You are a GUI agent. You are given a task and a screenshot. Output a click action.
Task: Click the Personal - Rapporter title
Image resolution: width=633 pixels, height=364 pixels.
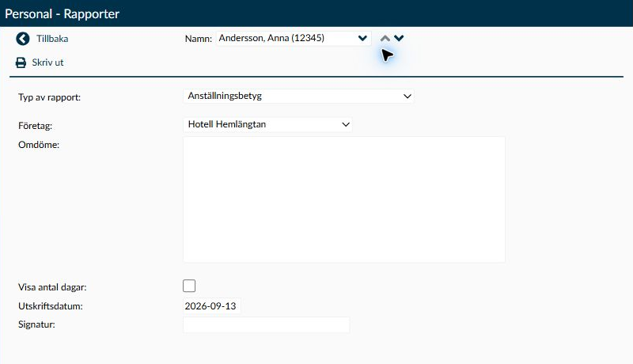(x=63, y=13)
